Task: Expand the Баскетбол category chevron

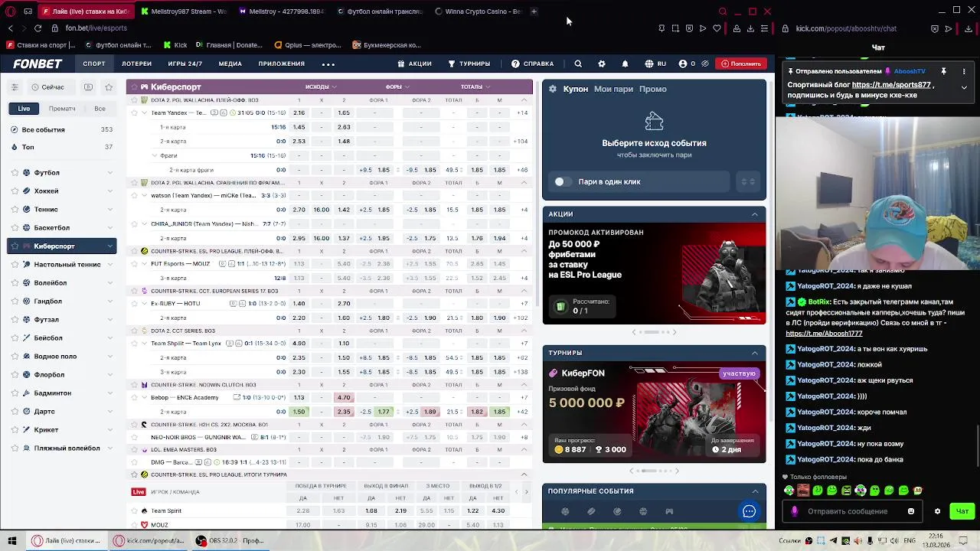Action: point(109,228)
